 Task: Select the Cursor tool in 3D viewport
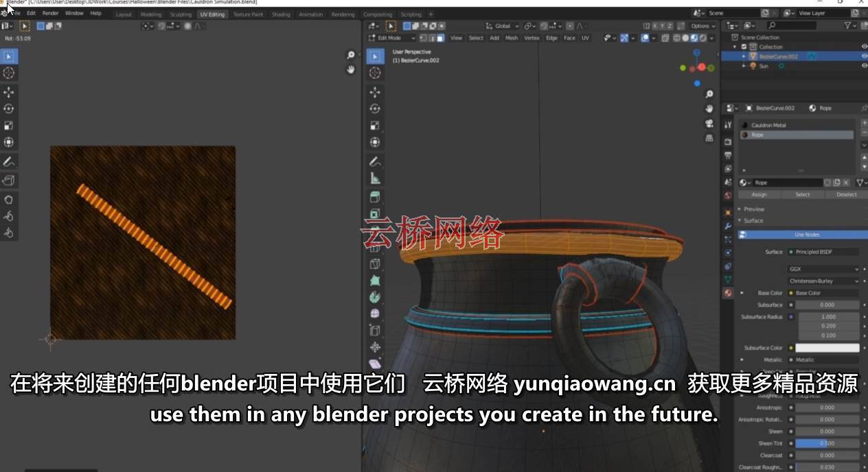tap(375, 73)
